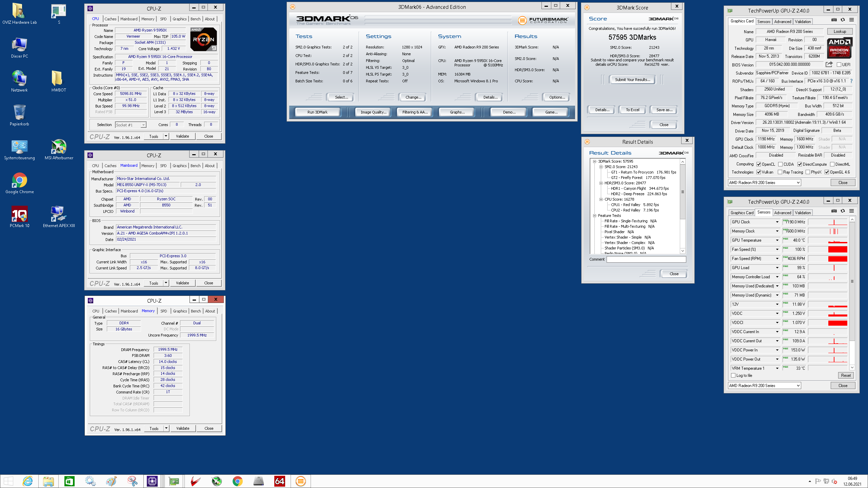Viewport: 868px width, 488px height.
Task: Click the GPU-Z Sensors list scrollbar
Action: pyautogui.click(x=852, y=293)
